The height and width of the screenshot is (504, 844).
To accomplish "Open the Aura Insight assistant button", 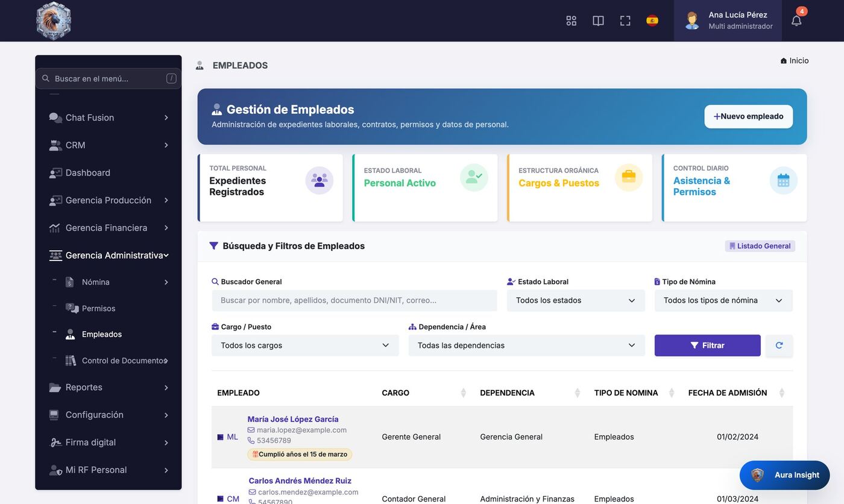I will (784, 475).
